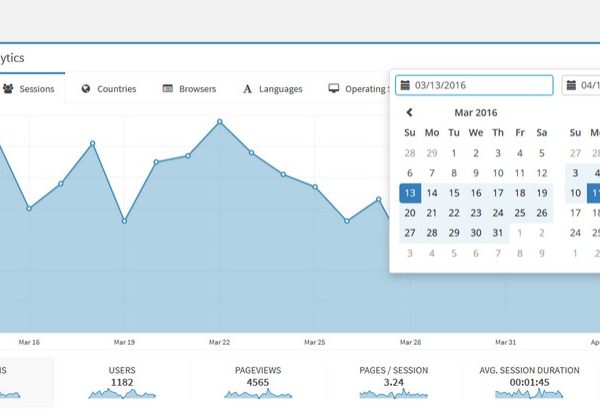Viewport: 600px width, 416px height.
Task: Click the globe icon beside Countries
Action: click(87, 89)
